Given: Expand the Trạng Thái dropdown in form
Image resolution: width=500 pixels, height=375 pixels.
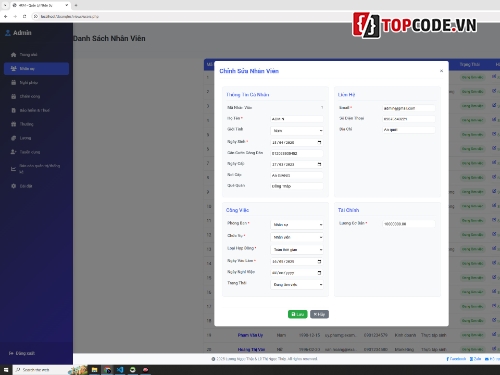Looking at the screenshot, I should (x=297, y=285).
